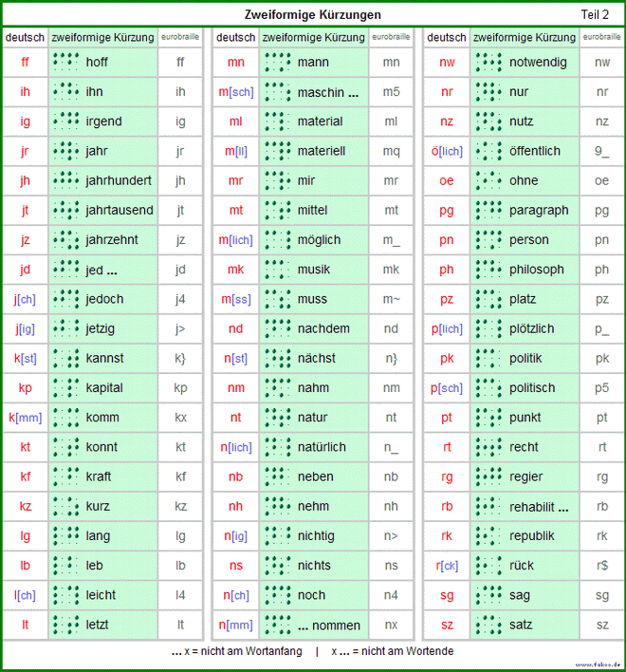Click the braille pattern beside 'kurz'

[x=66, y=506]
